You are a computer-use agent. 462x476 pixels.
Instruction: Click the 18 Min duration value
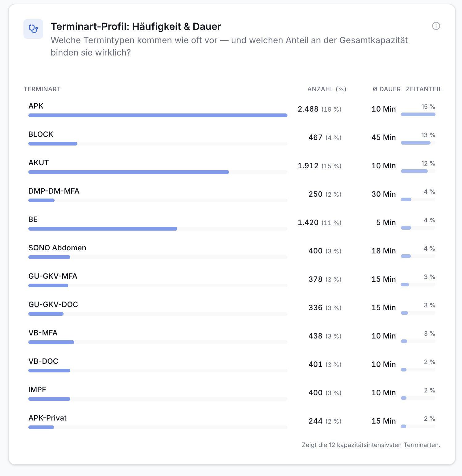[x=384, y=251]
